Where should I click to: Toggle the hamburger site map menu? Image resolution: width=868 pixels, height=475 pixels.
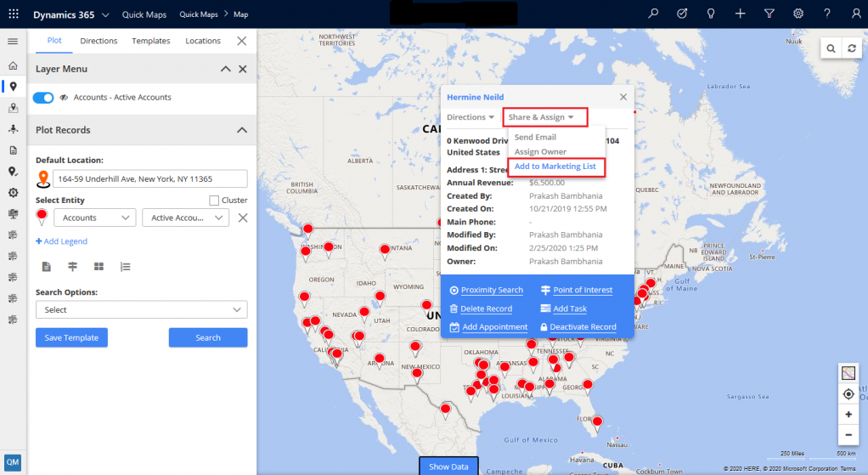point(13,42)
